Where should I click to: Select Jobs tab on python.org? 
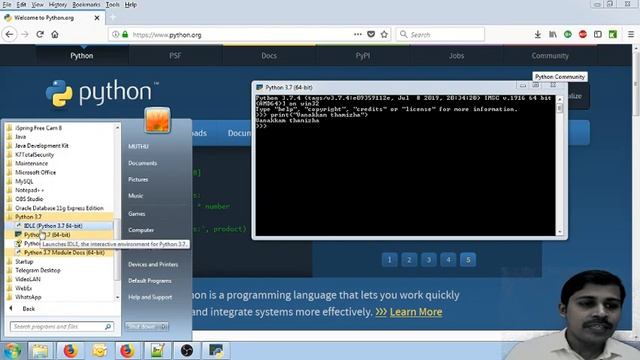click(456, 56)
